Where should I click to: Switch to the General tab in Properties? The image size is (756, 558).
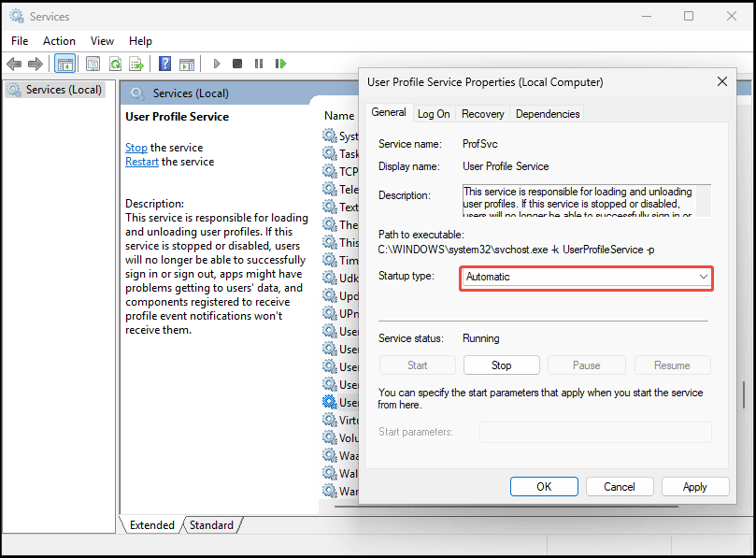click(389, 112)
